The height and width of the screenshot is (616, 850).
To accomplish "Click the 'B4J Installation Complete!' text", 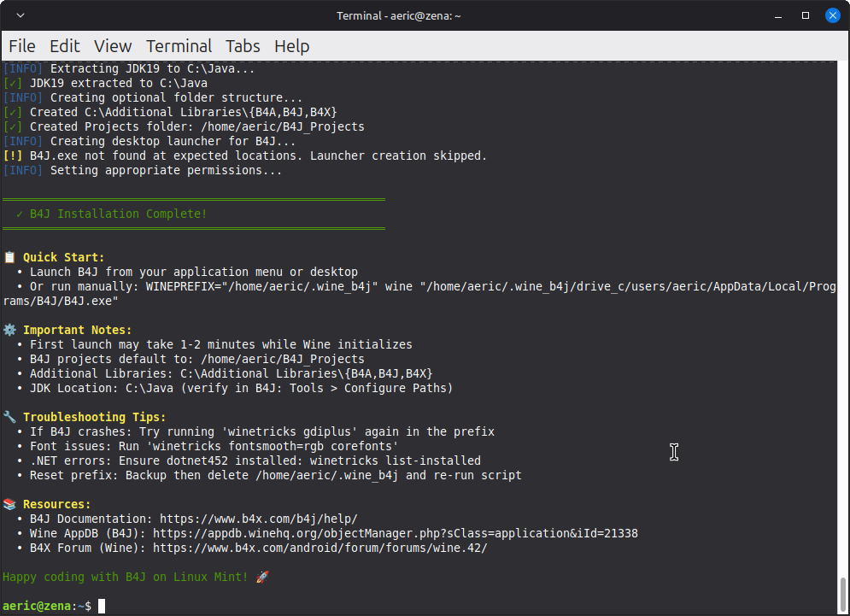I will point(118,214).
